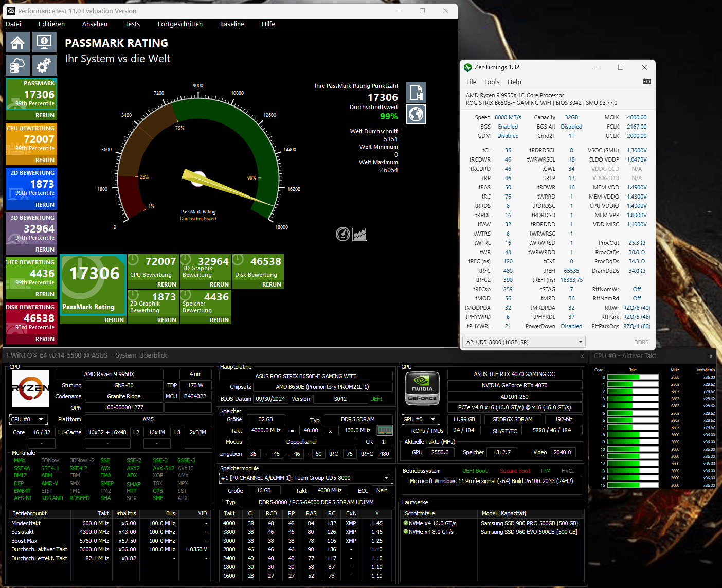The width and height of the screenshot is (722, 588).
Task: Open the PerformanceTest home screen icon
Action: [x=17, y=43]
